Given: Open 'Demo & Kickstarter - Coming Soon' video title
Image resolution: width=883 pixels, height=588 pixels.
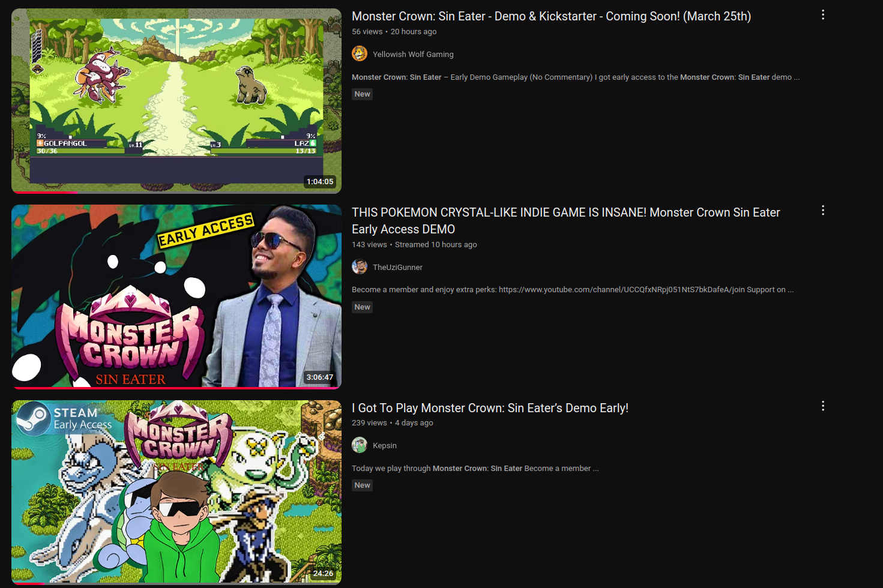Looking at the screenshot, I should pos(551,16).
